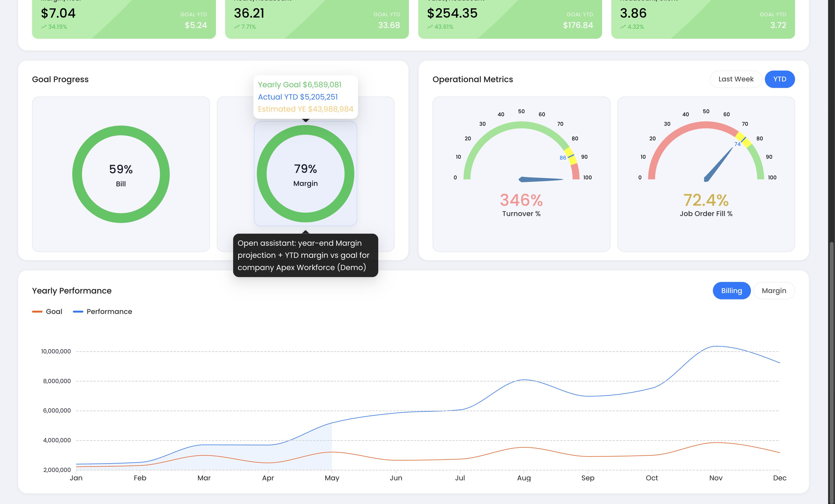Click the Goal YTD 33.68 value

click(x=389, y=25)
